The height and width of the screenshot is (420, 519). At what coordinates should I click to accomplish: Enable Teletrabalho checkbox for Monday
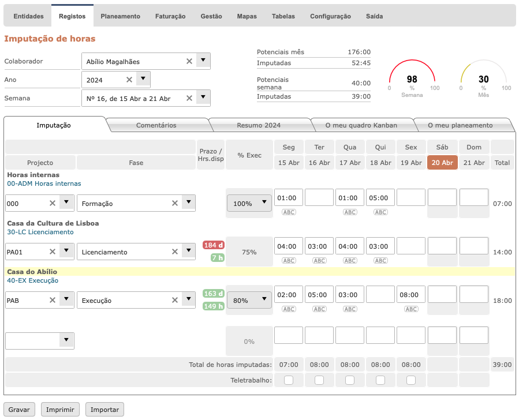click(289, 380)
